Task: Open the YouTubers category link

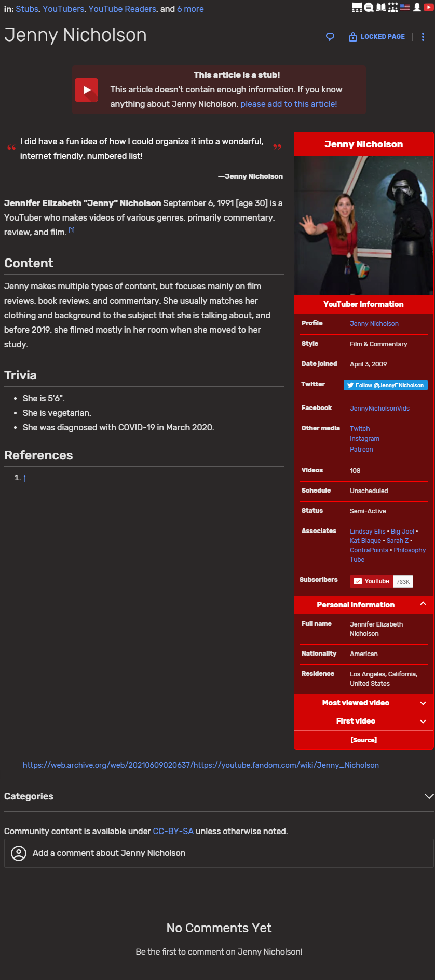Action: [x=63, y=9]
